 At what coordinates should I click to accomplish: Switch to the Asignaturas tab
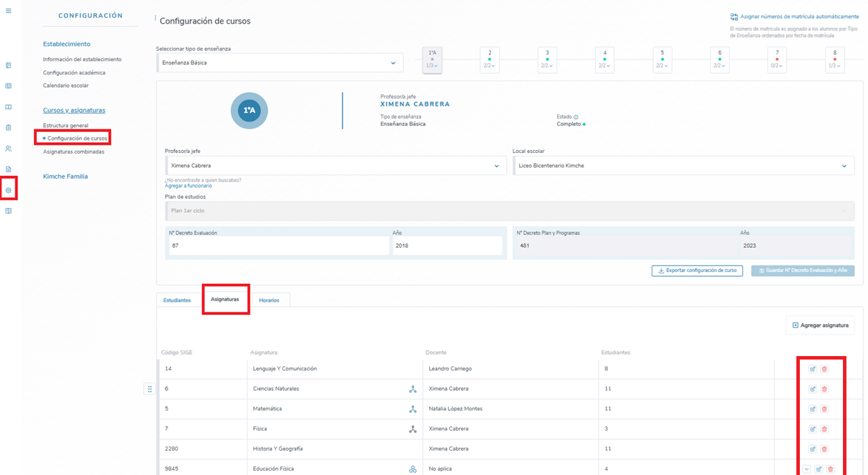pos(225,299)
